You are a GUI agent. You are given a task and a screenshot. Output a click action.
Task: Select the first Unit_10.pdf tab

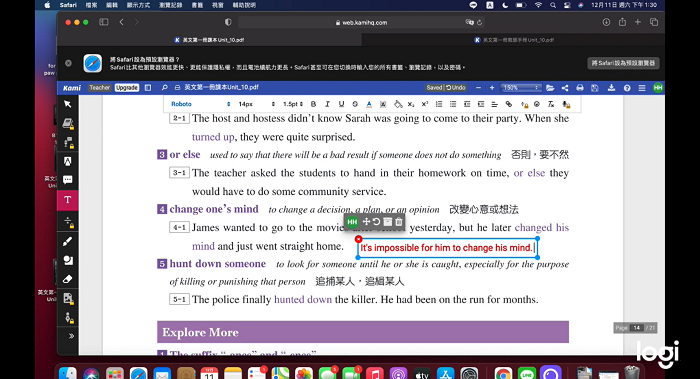(209, 40)
